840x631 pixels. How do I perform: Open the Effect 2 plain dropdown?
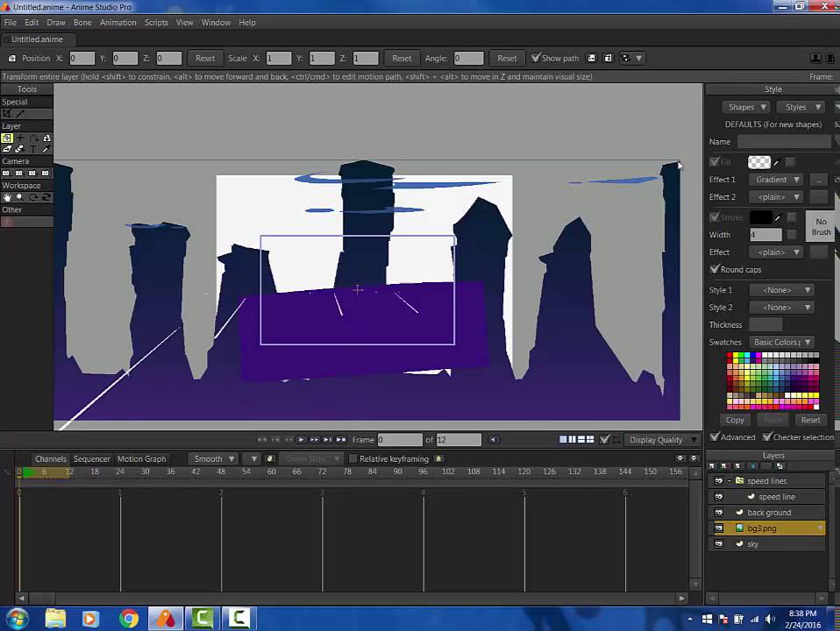pyautogui.click(x=777, y=197)
